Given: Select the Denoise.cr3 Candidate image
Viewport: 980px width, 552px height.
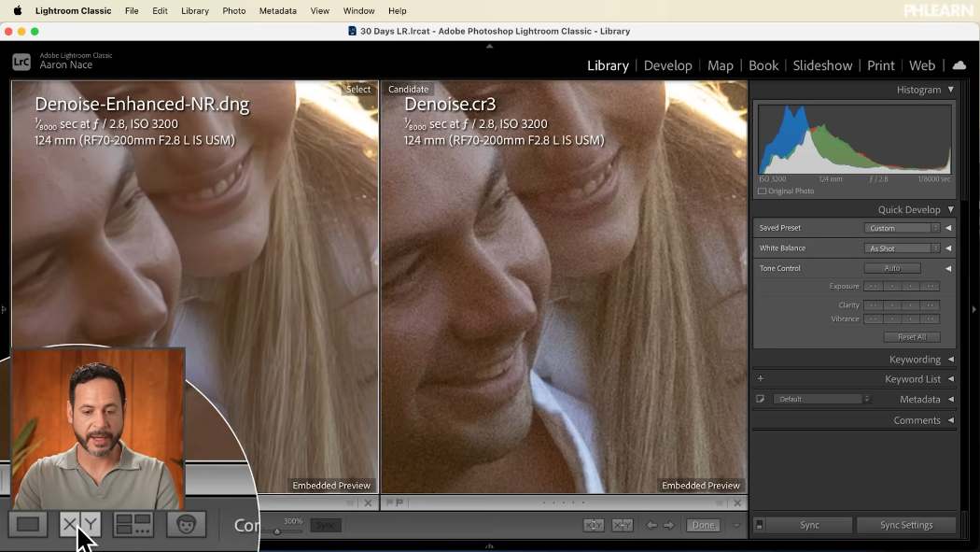Looking at the screenshot, I should click(565, 287).
